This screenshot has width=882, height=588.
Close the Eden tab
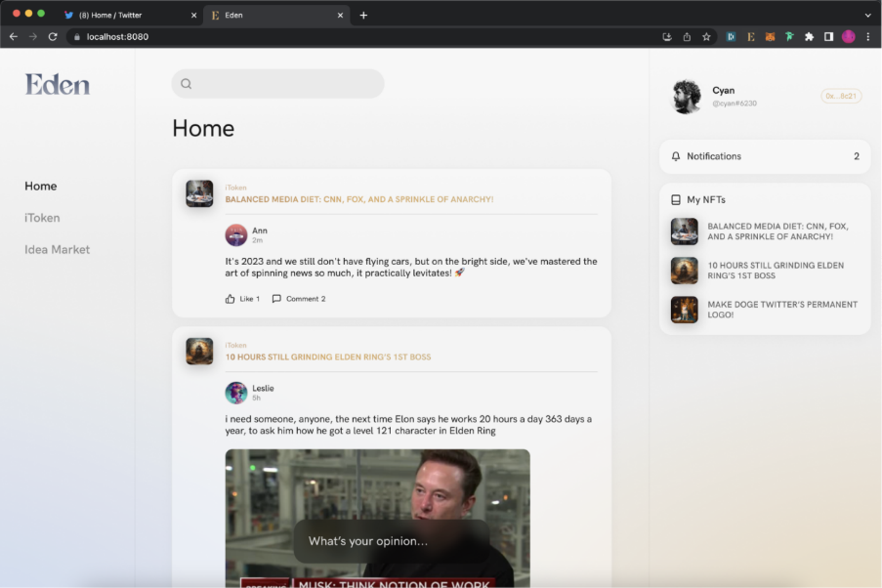[x=340, y=16]
